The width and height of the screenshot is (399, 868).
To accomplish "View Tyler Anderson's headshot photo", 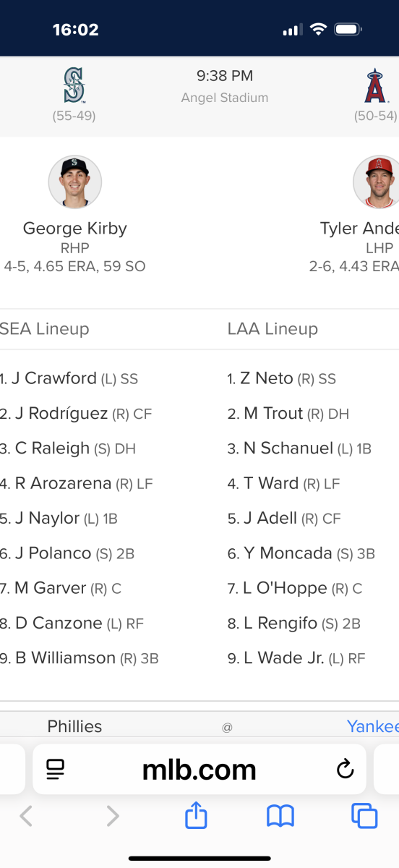I will pos(376,182).
